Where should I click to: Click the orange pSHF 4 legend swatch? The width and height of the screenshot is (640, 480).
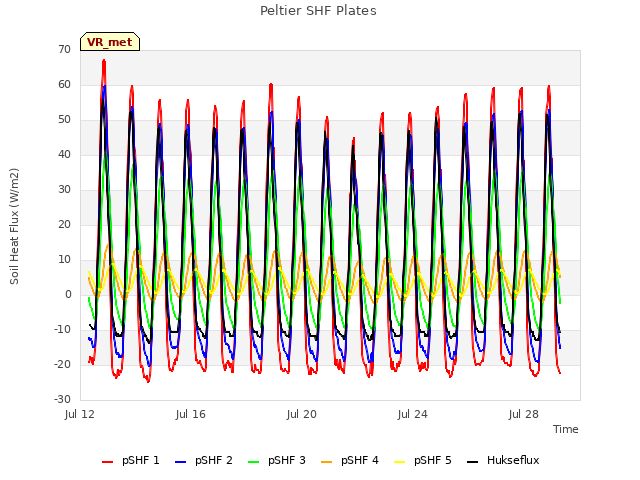(327, 462)
